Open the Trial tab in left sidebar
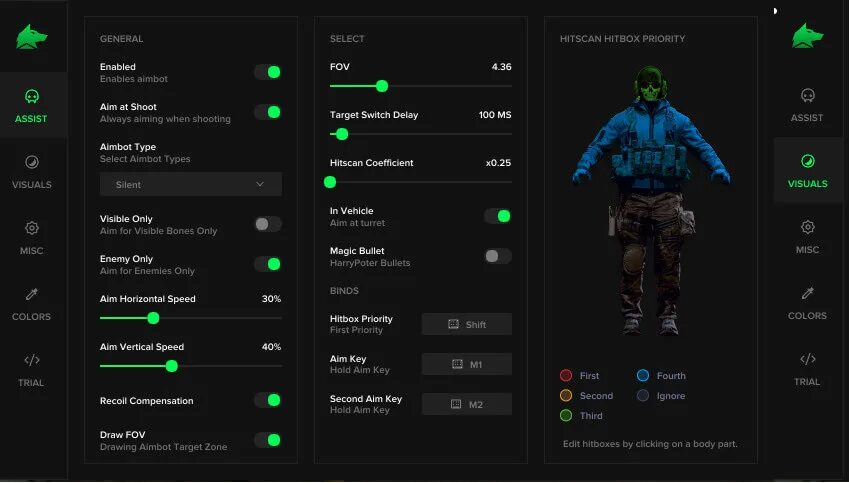Image resolution: width=849 pixels, height=483 pixels. pos(31,370)
